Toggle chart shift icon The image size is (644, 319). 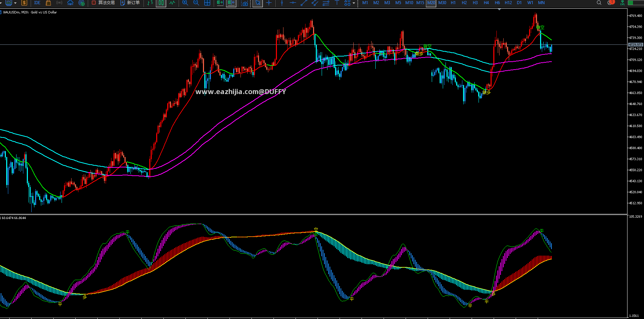click(231, 3)
